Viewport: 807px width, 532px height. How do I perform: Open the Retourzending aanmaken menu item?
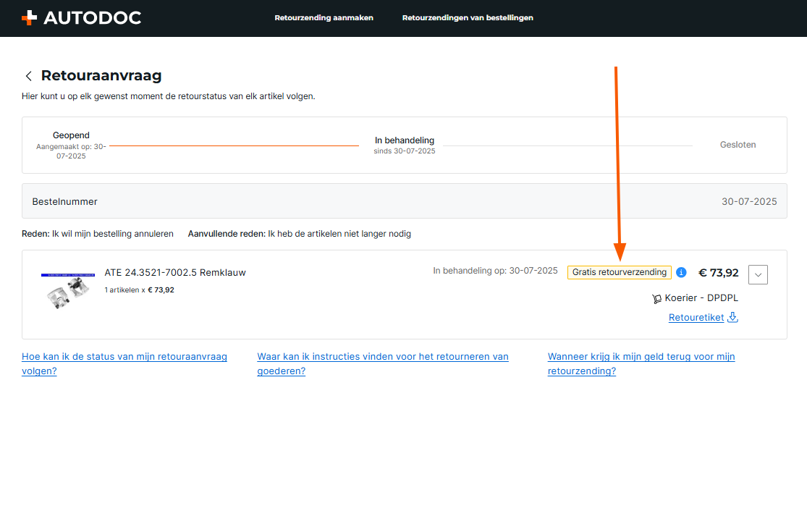click(324, 18)
